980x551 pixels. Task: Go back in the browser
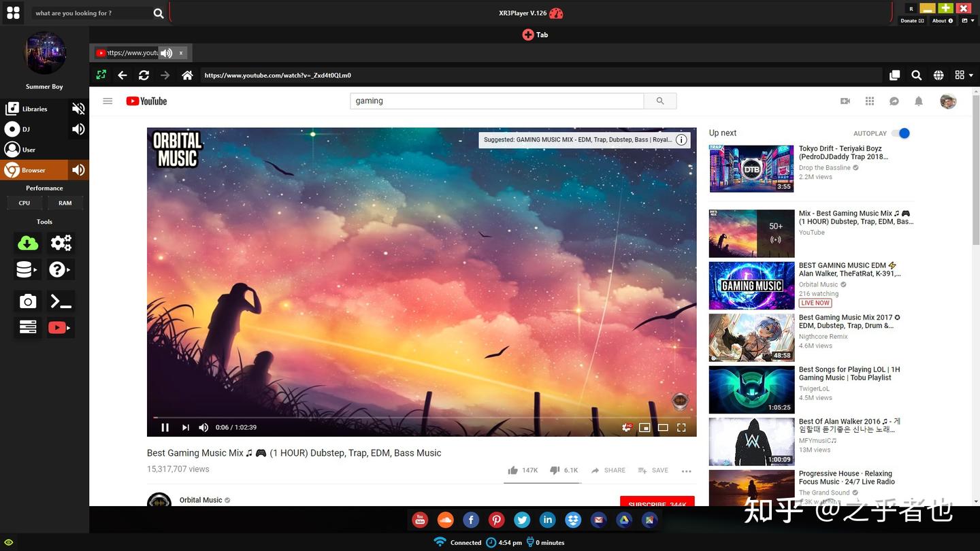[122, 76]
